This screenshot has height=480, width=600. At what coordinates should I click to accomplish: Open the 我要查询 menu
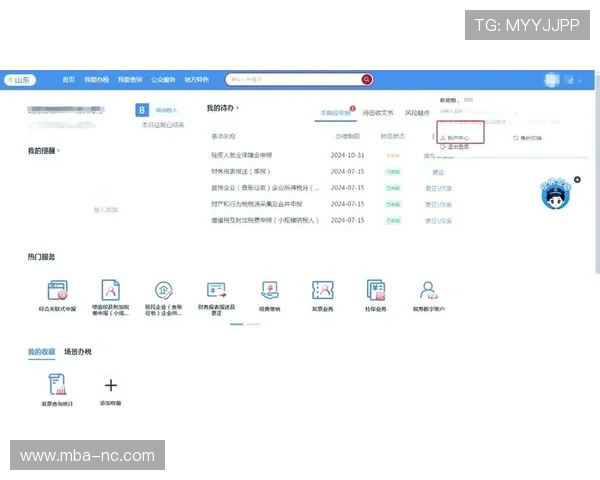(130, 80)
